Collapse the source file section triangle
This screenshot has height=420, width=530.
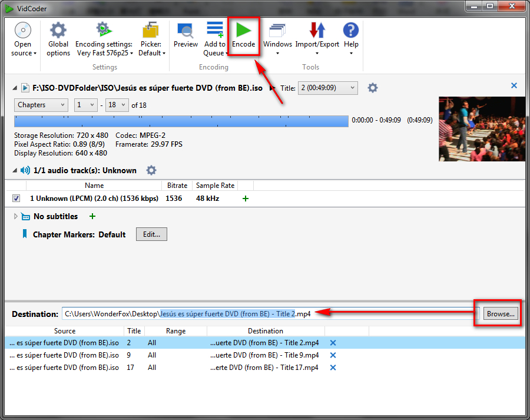[x=15, y=88]
